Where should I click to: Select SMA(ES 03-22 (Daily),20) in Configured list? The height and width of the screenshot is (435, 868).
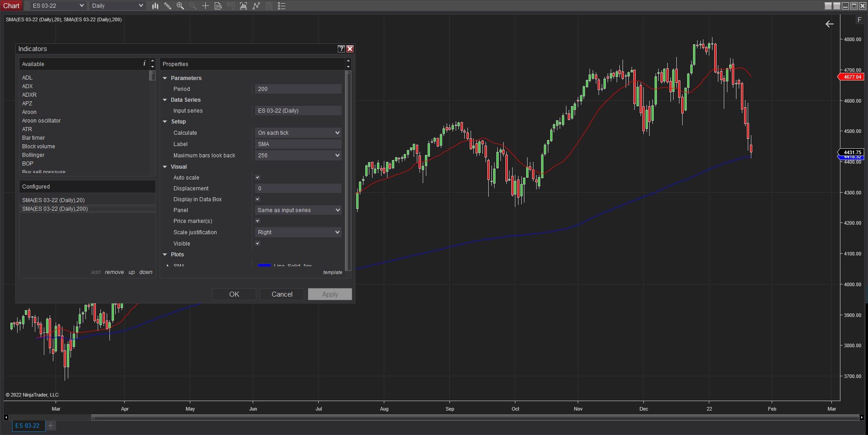tap(53, 200)
